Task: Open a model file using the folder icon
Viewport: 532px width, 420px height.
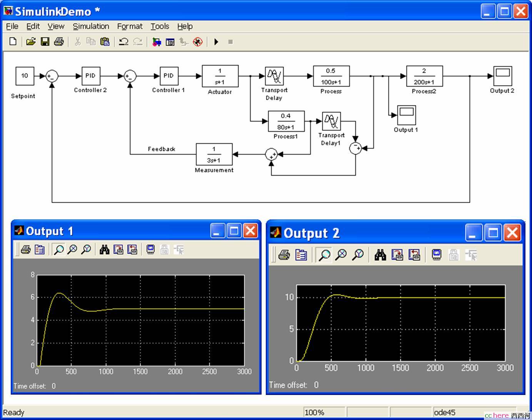Action: pos(31,42)
